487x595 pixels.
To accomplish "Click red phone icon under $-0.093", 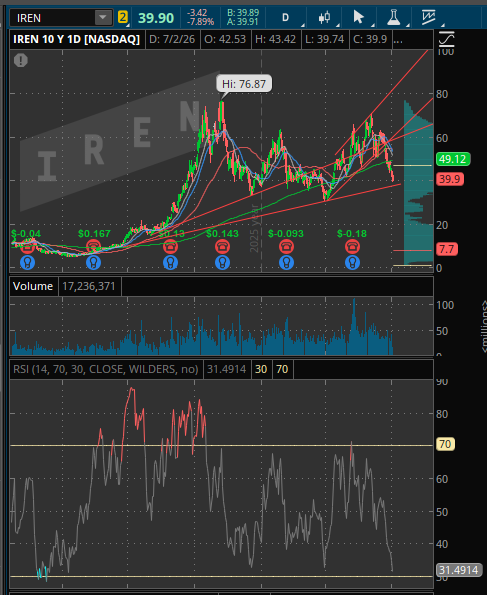I will click(286, 247).
